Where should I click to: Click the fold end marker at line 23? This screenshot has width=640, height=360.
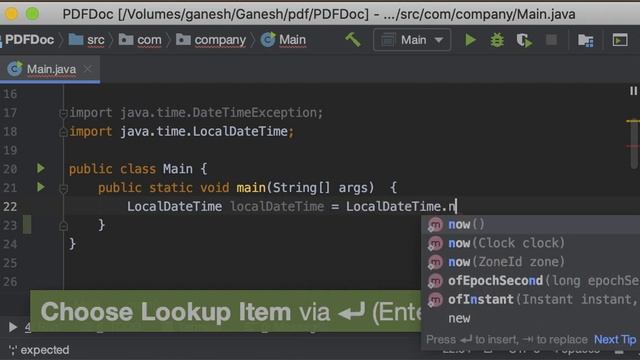coord(63,226)
